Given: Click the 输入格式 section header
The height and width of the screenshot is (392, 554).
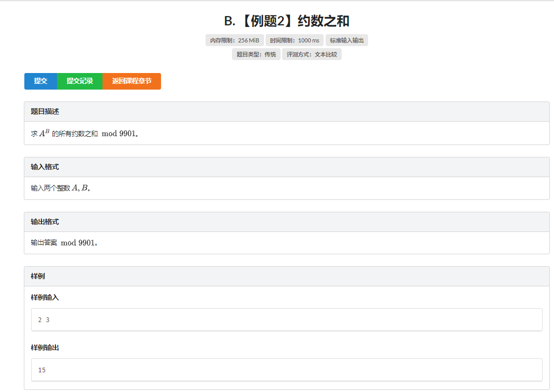Looking at the screenshot, I should tap(286, 167).
